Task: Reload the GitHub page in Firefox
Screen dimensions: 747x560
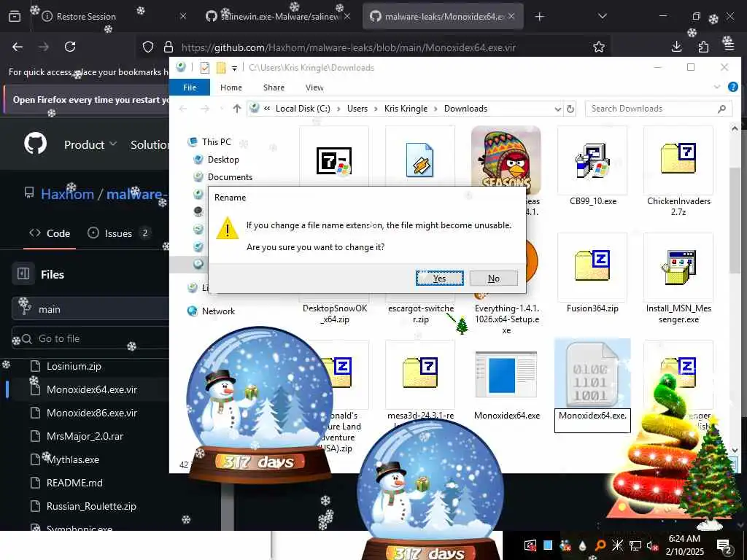Action: click(70, 47)
